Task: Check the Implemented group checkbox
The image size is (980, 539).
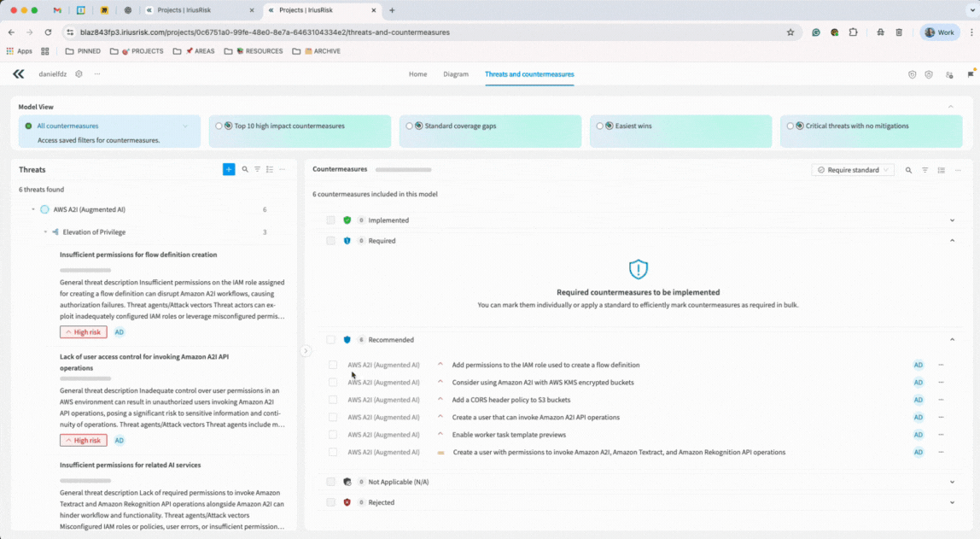Action: pyautogui.click(x=330, y=220)
